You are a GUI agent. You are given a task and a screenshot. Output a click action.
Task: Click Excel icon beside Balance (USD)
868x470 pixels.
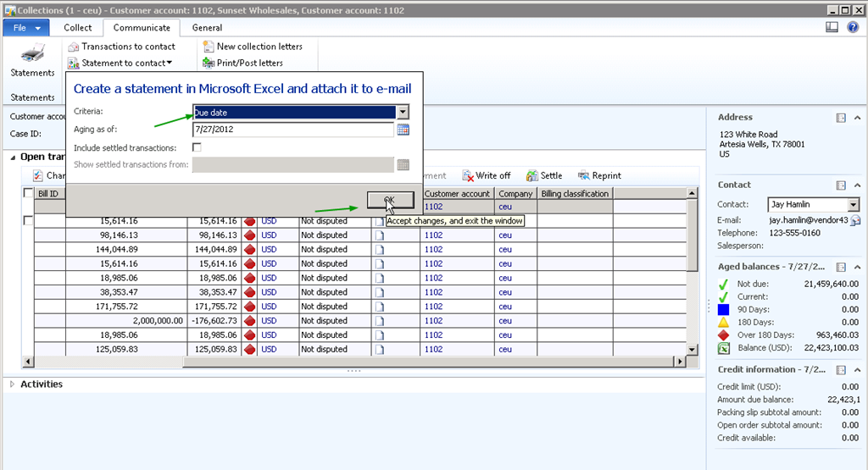(x=724, y=348)
